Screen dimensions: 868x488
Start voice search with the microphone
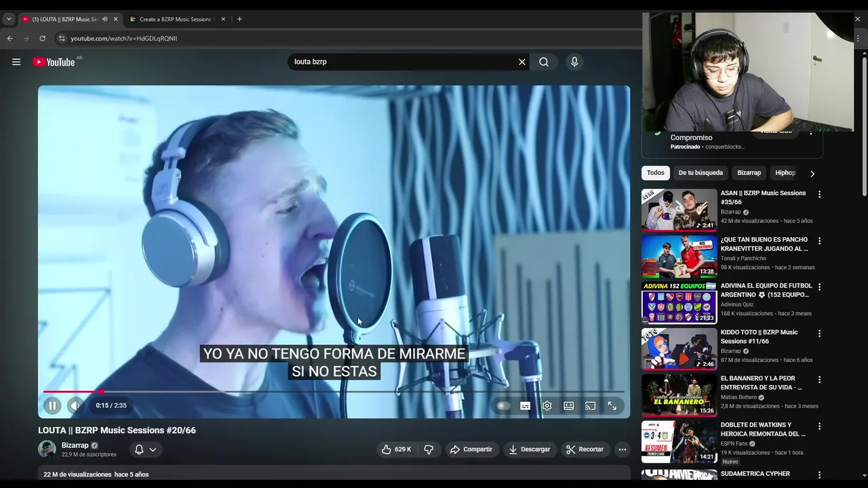pyautogui.click(x=574, y=62)
